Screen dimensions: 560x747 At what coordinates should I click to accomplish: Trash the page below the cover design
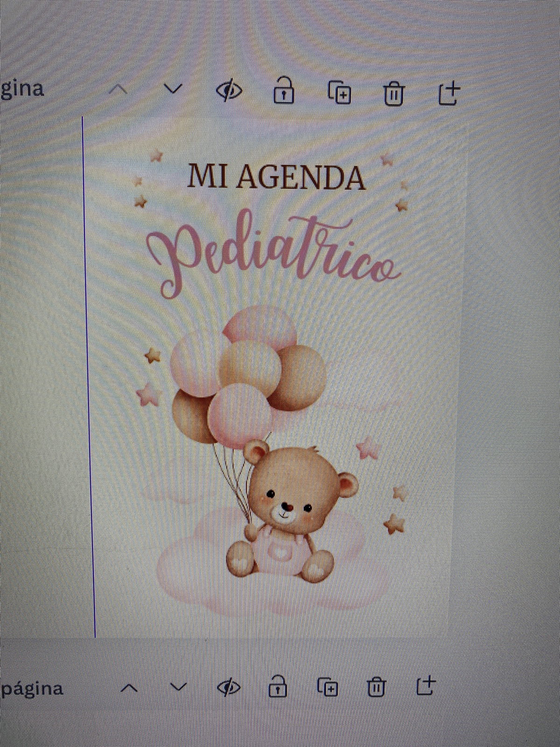(x=376, y=687)
